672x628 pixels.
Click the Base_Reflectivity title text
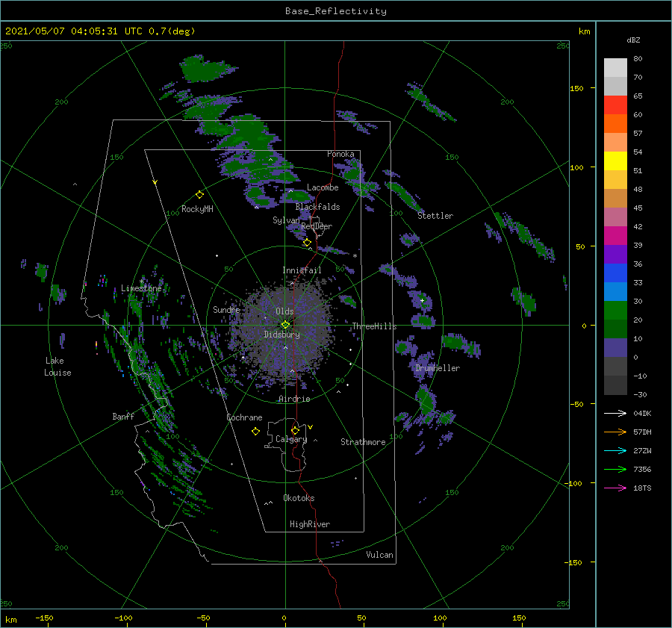pyautogui.click(x=336, y=11)
